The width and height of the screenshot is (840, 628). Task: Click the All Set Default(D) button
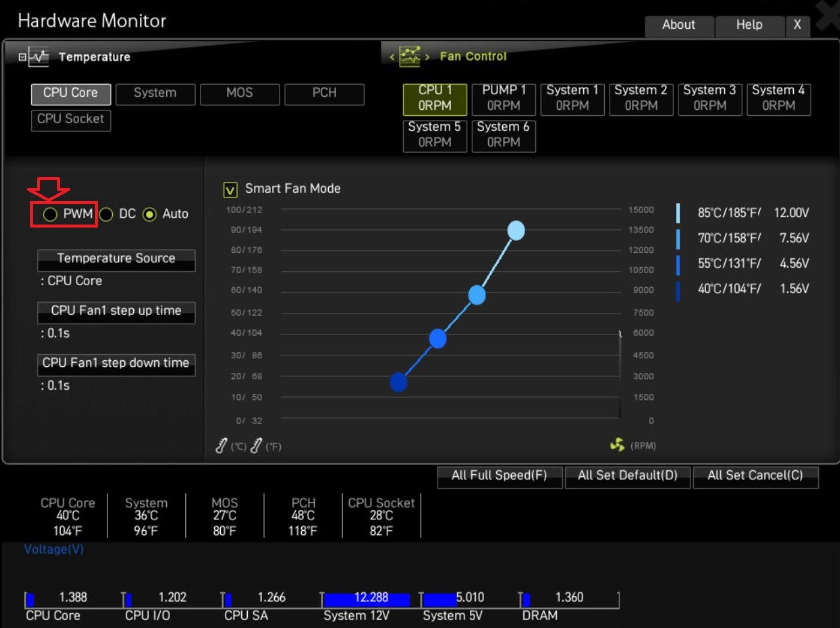628,477
